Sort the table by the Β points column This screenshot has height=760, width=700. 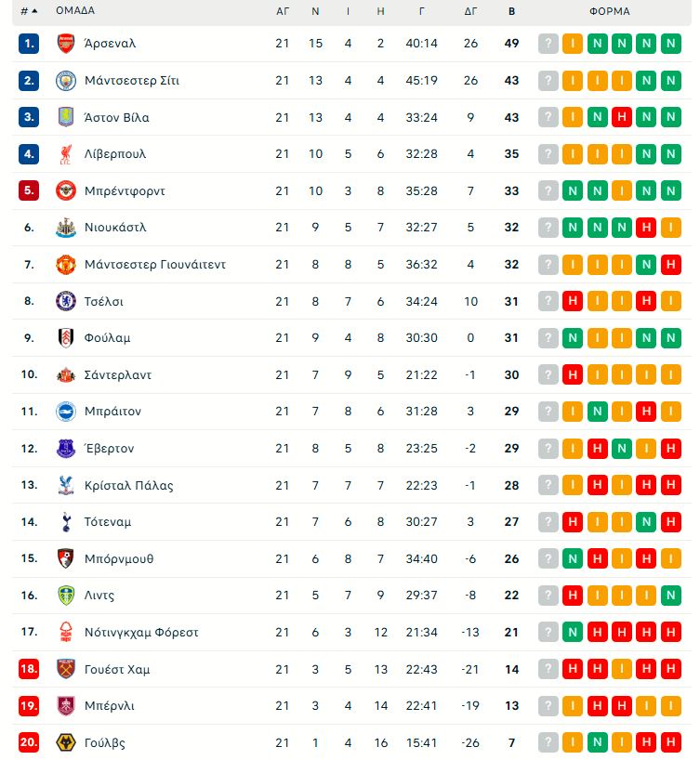[509, 11]
